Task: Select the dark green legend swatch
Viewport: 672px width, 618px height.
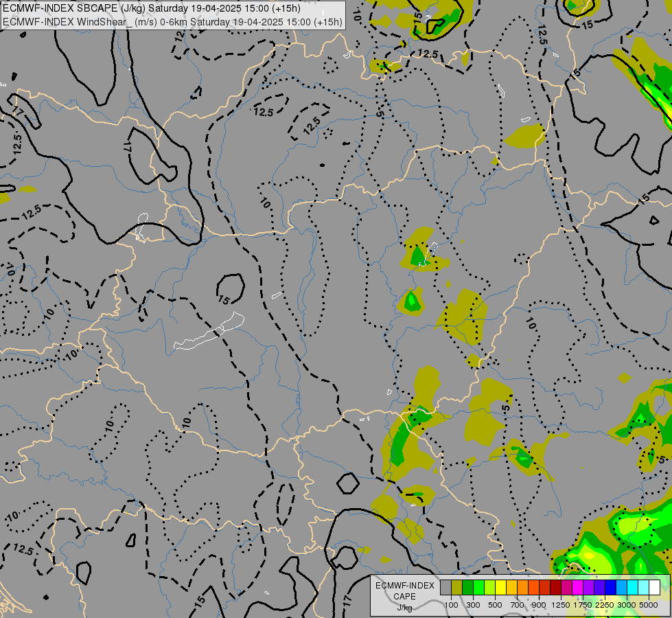Action: point(468,587)
